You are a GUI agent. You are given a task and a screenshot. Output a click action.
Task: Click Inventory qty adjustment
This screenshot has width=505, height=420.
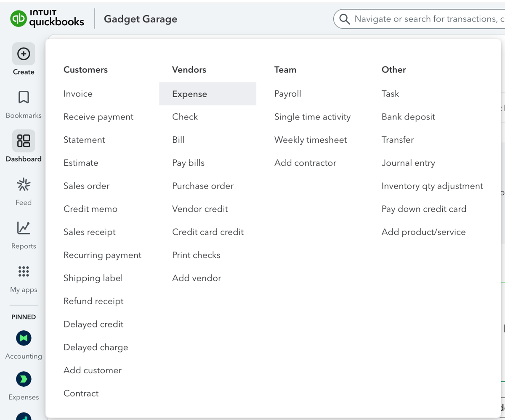coord(432,186)
